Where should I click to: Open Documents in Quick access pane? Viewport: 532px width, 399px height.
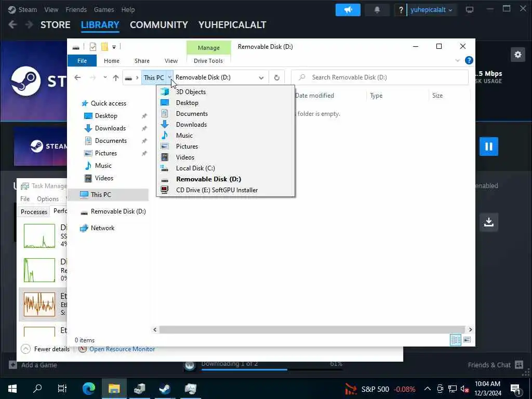[x=111, y=141]
